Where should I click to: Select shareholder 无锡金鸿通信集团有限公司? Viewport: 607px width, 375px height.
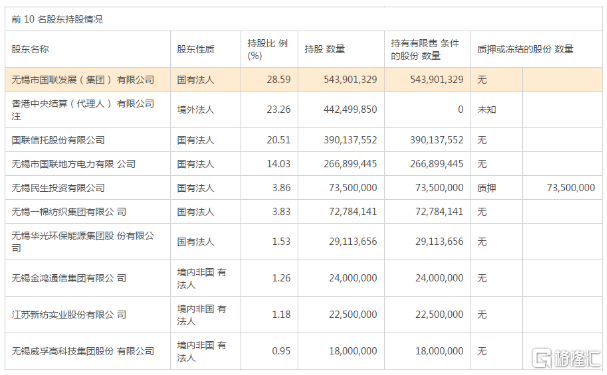69,278
